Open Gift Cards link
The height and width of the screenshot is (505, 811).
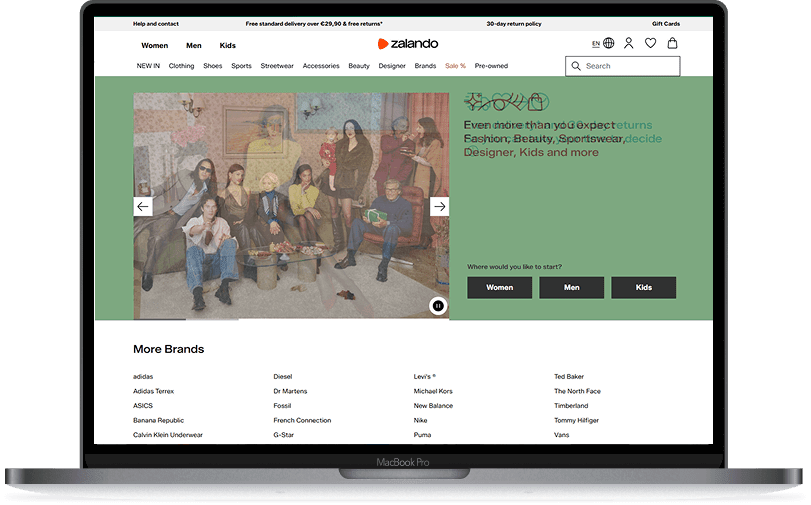(x=666, y=24)
